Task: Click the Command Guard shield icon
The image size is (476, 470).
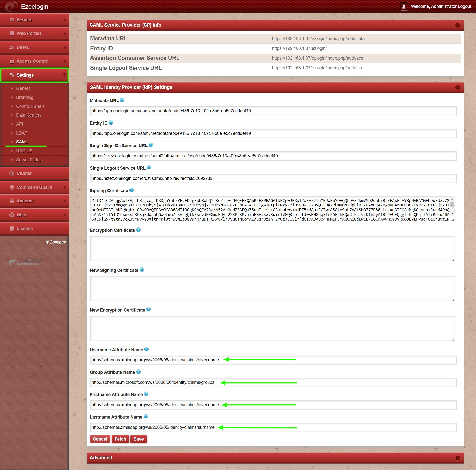Action: click(12, 187)
